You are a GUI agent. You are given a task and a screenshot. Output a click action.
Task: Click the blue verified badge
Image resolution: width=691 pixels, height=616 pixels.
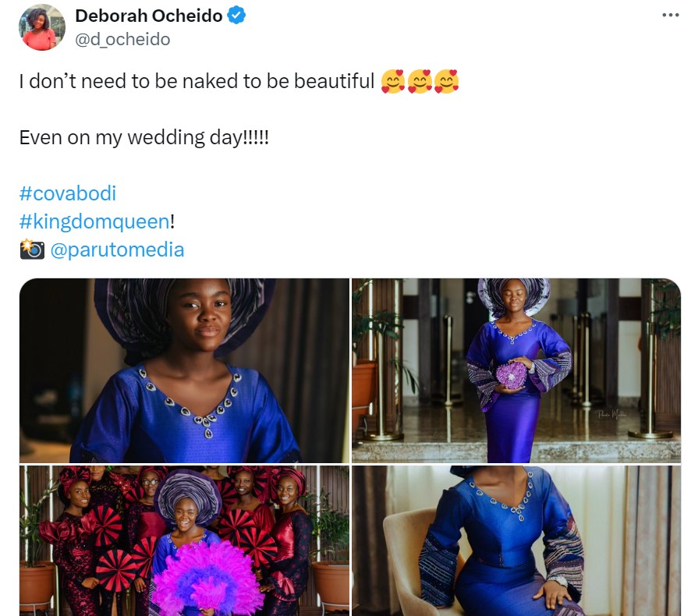236,16
